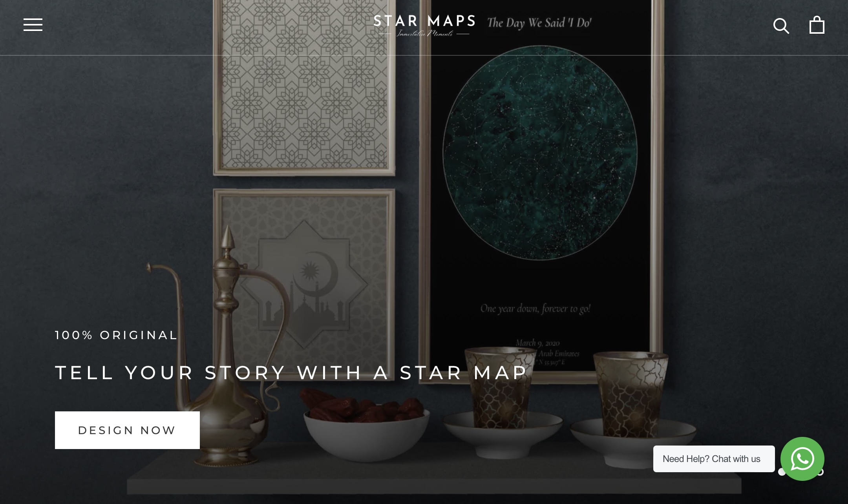The height and width of the screenshot is (504, 848).
Task: Go home via Star Maps logo
Action: click(x=424, y=25)
